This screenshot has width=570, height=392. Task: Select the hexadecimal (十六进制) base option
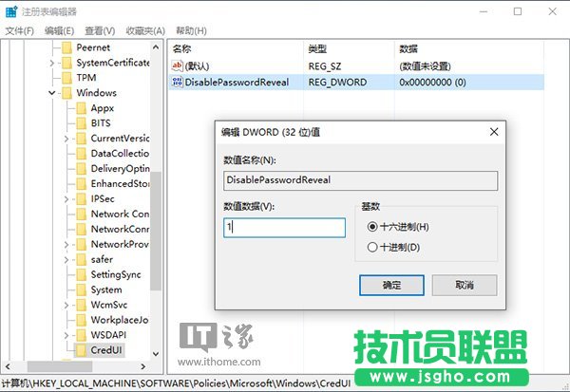point(371,227)
